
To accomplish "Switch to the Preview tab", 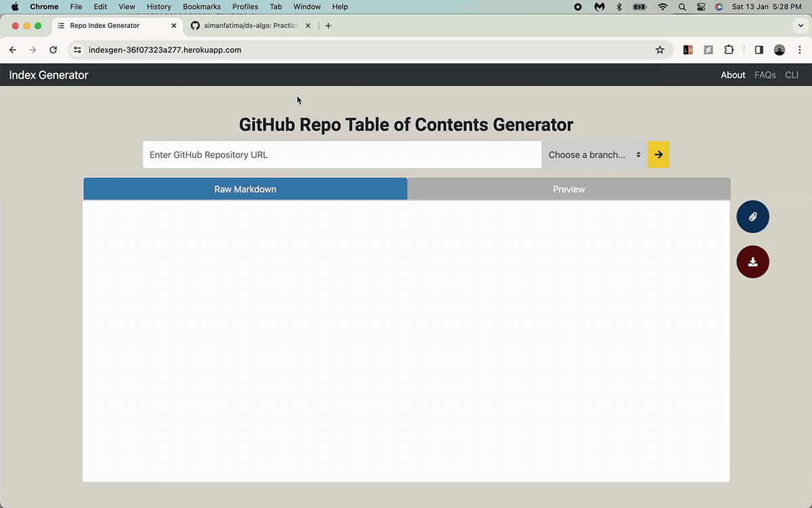I will pos(568,189).
